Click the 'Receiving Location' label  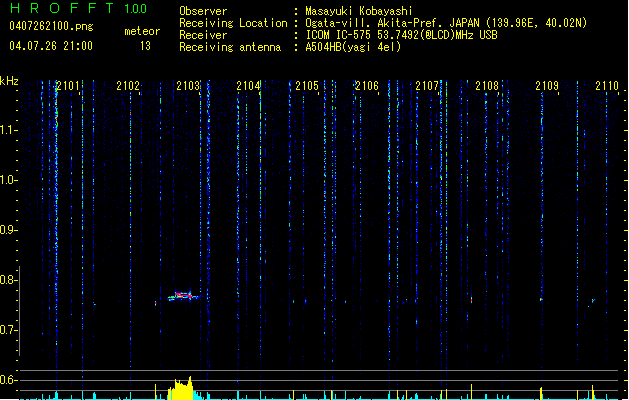(x=233, y=23)
